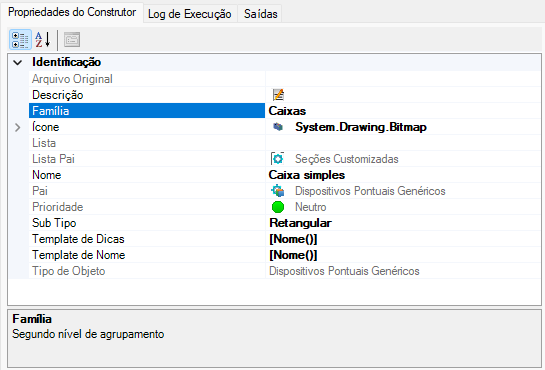Select the Descrição property label
Screen dimensions: 545x370
58,95
